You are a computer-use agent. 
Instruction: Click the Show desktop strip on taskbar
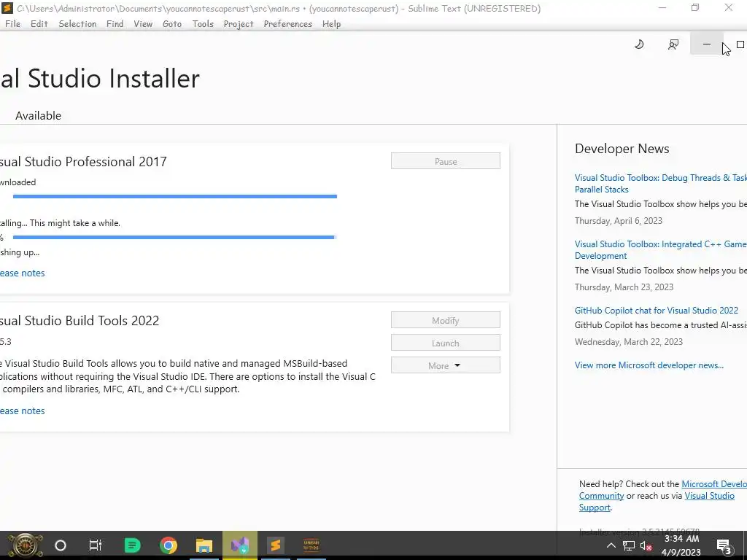pyautogui.click(x=745, y=545)
